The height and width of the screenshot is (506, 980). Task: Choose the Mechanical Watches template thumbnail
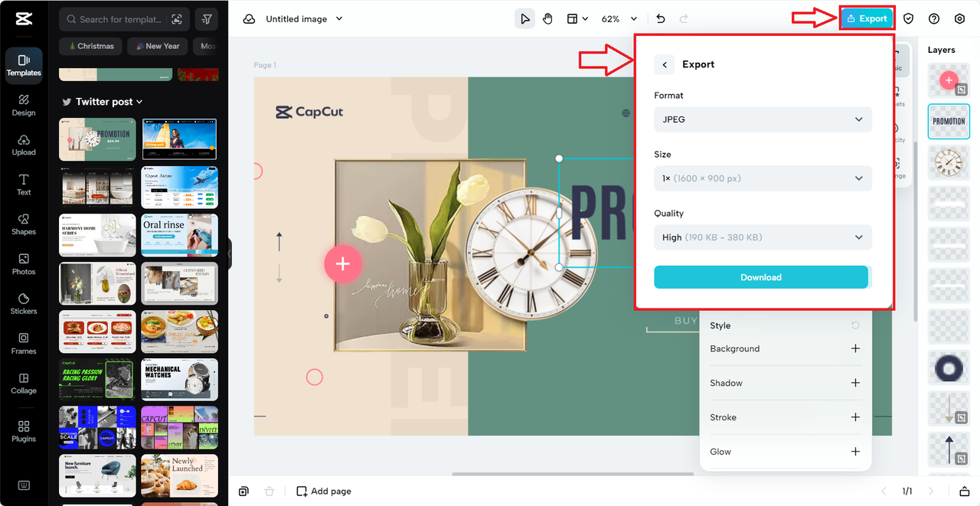pyautogui.click(x=180, y=379)
